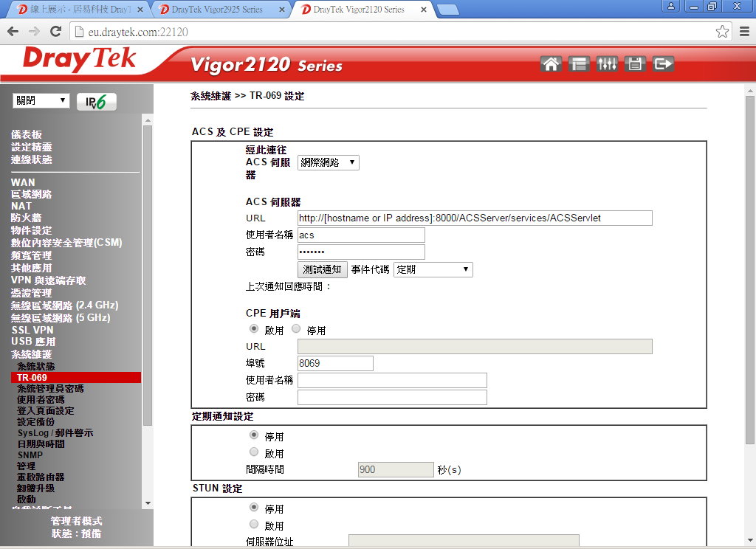Open the WAN menu in the sidebar

23,182
